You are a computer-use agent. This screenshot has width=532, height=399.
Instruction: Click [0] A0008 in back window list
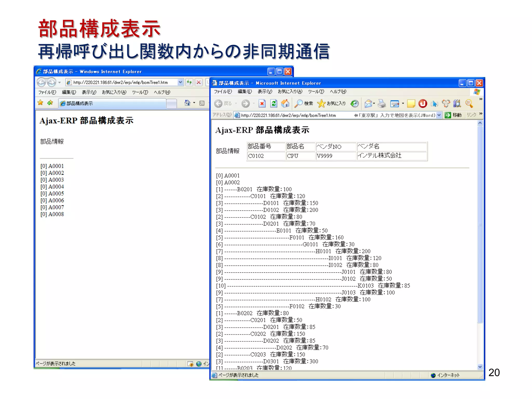pyautogui.click(x=52, y=214)
